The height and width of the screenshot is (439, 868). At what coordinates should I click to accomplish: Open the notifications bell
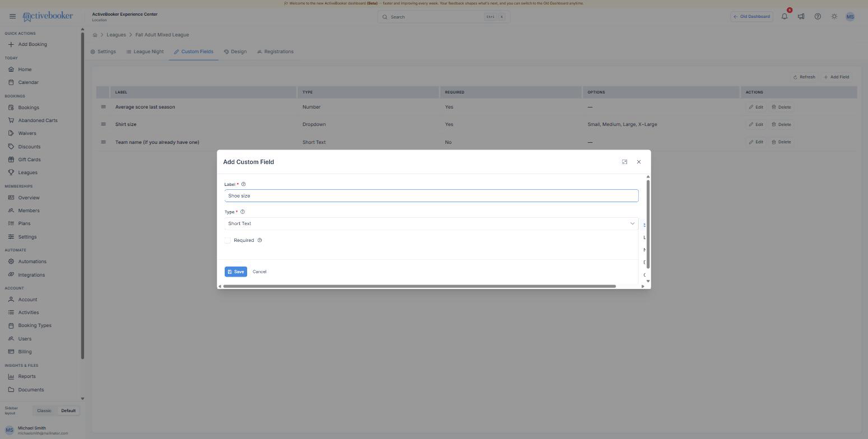785,16
